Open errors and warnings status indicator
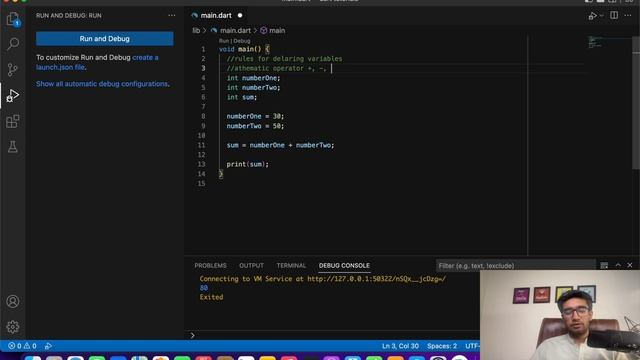The height and width of the screenshot is (360, 640). [x=22, y=346]
